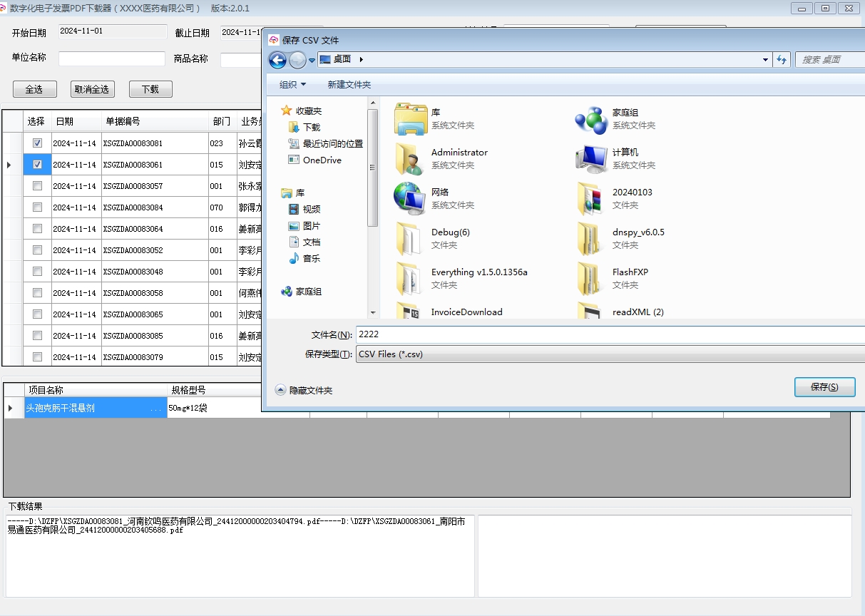This screenshot has height=616, width=865.
Task: Open the 组织 dropdown menu
Action: click(x=290, y=84)
